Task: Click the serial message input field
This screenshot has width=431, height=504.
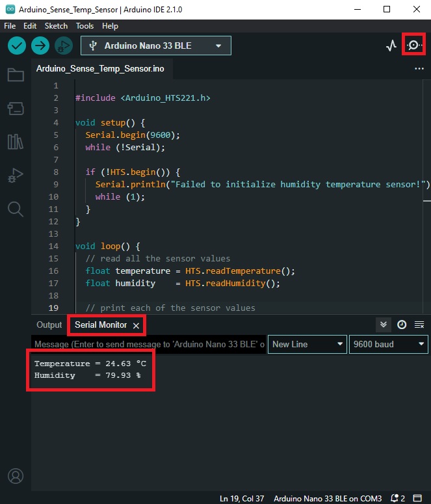Action: pyautogui.click(x=149, y=344)
